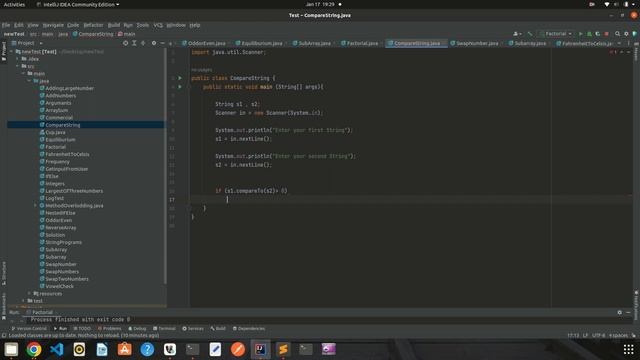
Task: Build project using the hammer icon
Action: pos(530,34)
